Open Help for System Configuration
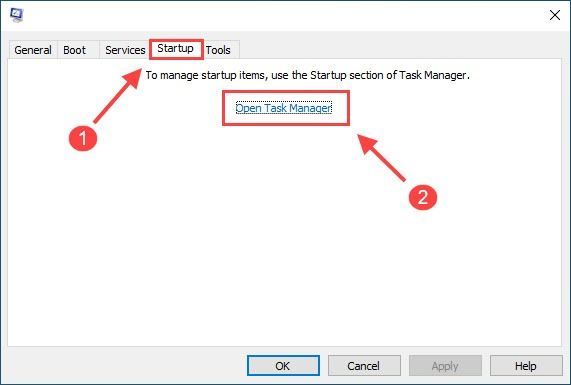The image size is (571, 385). 526,365
